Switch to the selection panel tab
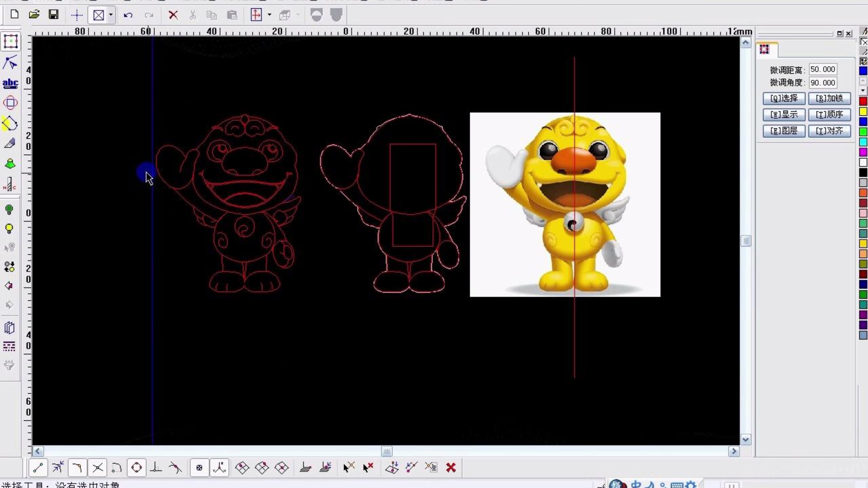The image size is (868, 488). [765, 50]
